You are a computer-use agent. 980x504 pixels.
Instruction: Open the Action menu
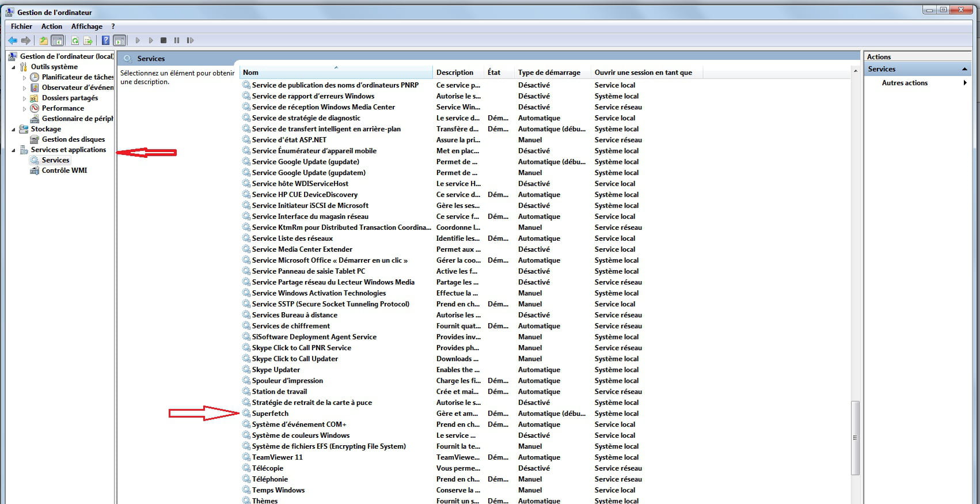[52, 26]
